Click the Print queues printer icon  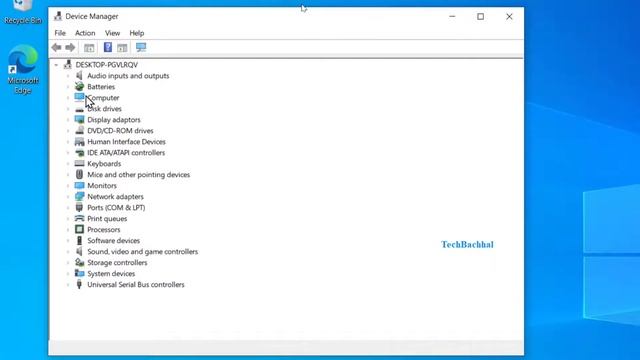pos(79,219)
